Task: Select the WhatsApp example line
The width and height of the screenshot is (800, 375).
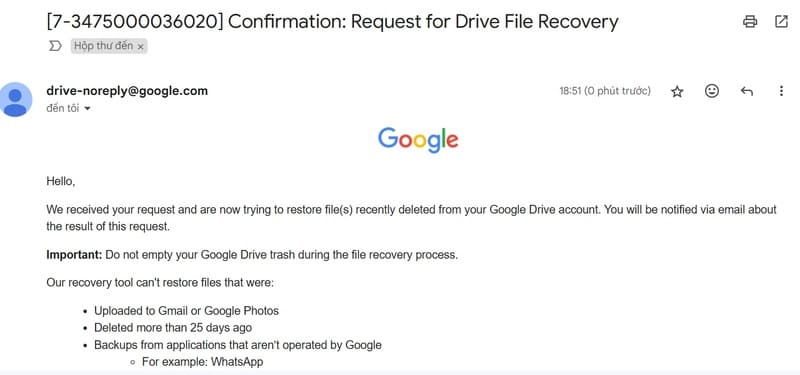Action: point(203,362)
